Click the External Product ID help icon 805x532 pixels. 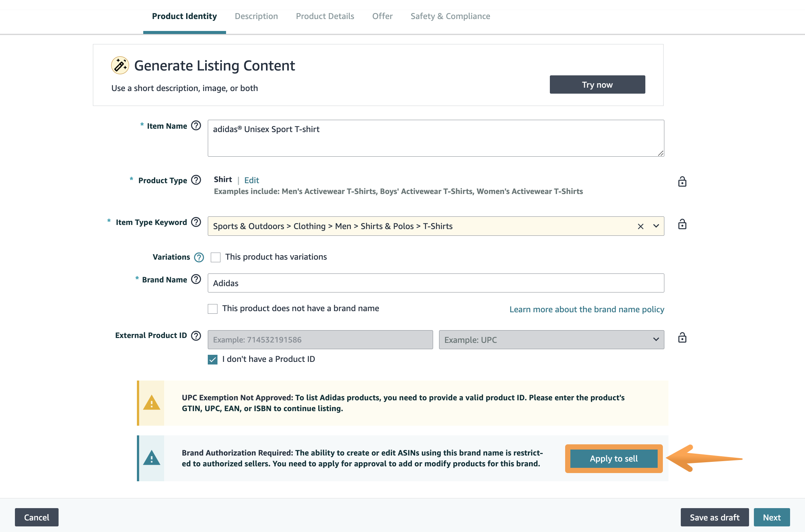196,335
